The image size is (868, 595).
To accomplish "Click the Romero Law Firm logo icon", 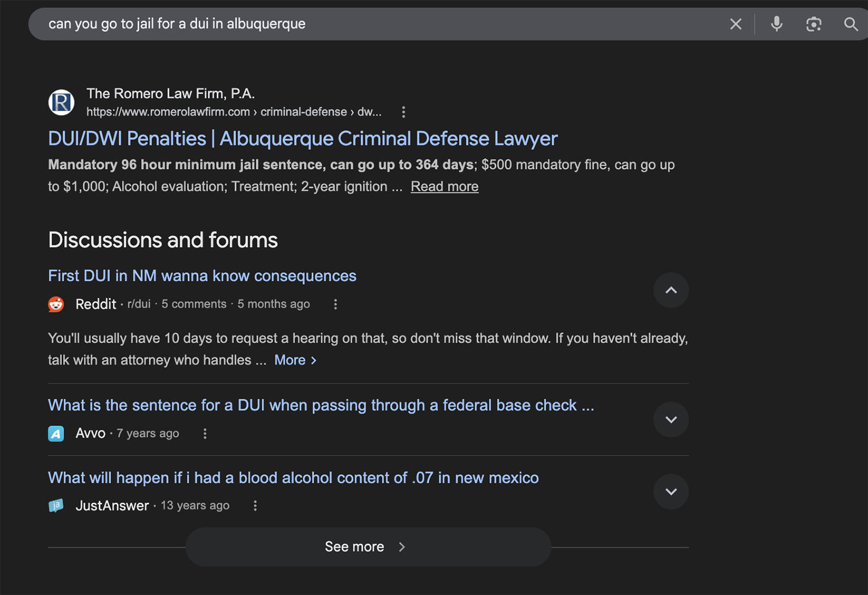I will (61, 102).
